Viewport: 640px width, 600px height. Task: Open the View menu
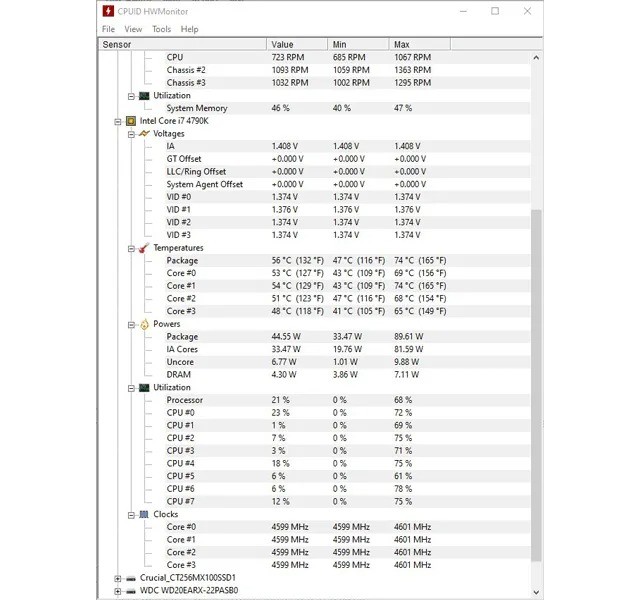point(133,29)
